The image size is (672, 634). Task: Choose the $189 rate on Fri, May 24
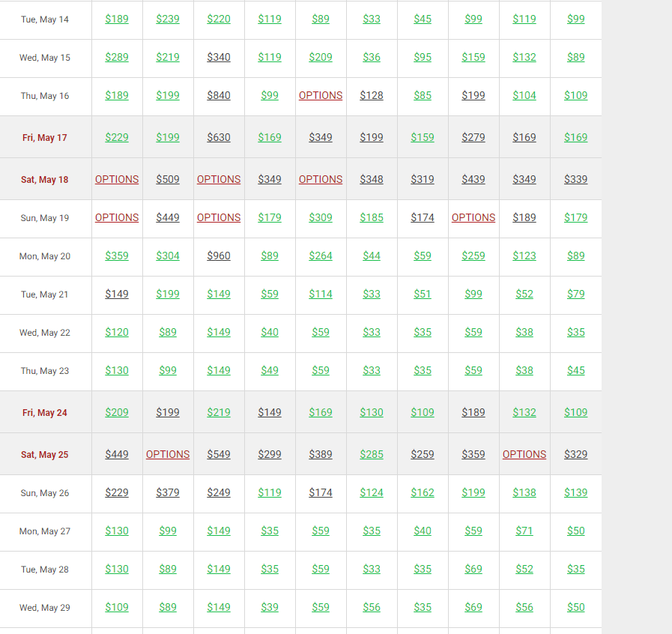click(x=473, y=412)
